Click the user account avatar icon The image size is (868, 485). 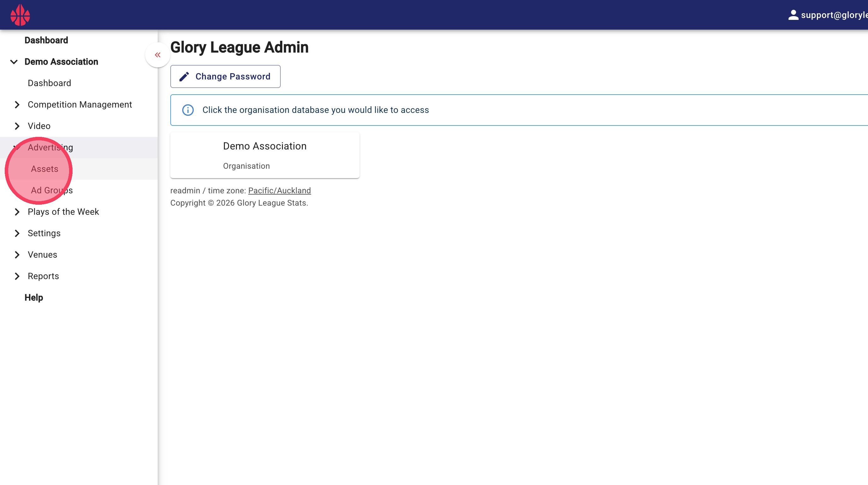click(793, 15)
